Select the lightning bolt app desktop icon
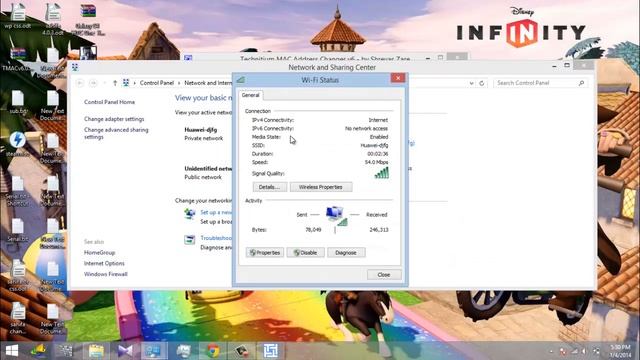This screenshot has width=640, height=360. coord(18,144)
